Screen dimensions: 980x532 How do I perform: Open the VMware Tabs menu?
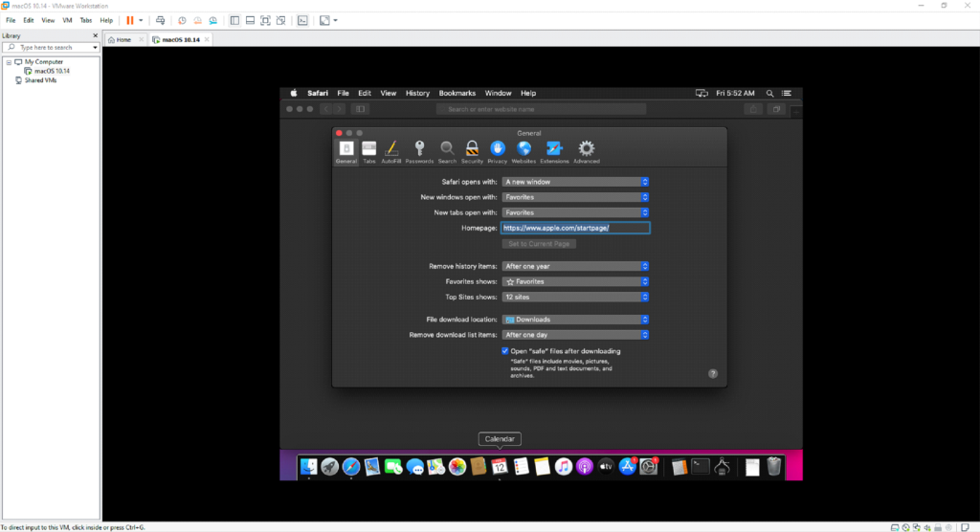tap(85, 21)
